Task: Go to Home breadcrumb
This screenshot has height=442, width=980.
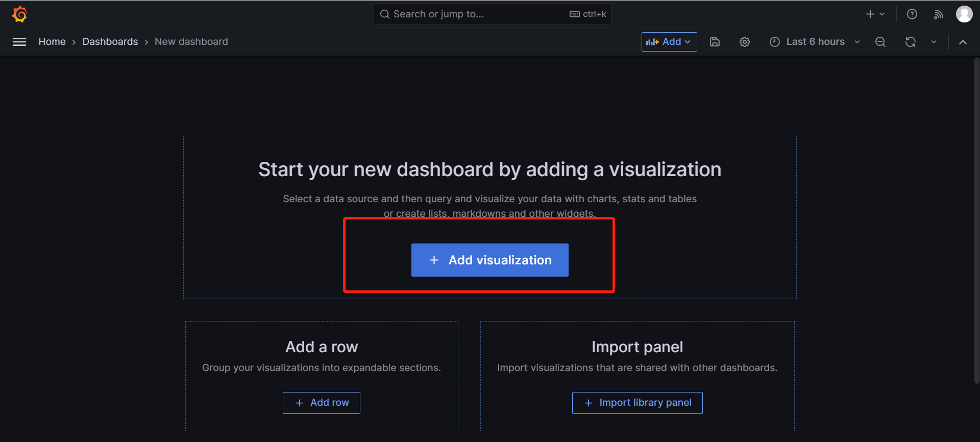Action: coord(52,42)
